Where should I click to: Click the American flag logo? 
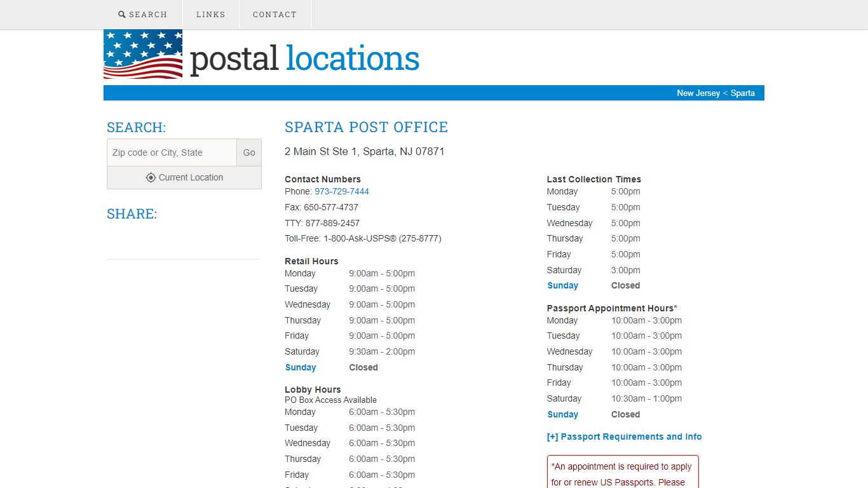pyautogui.click(x=143, y=54)
